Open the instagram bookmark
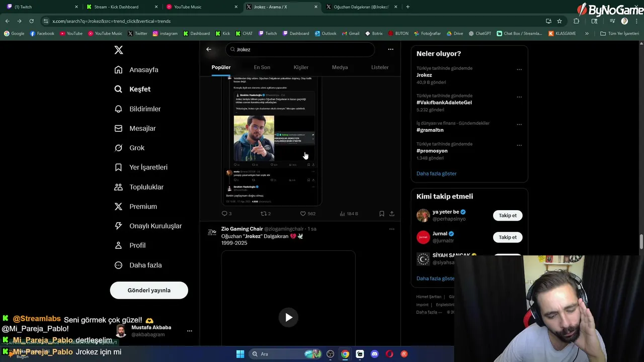 (165, 34)
